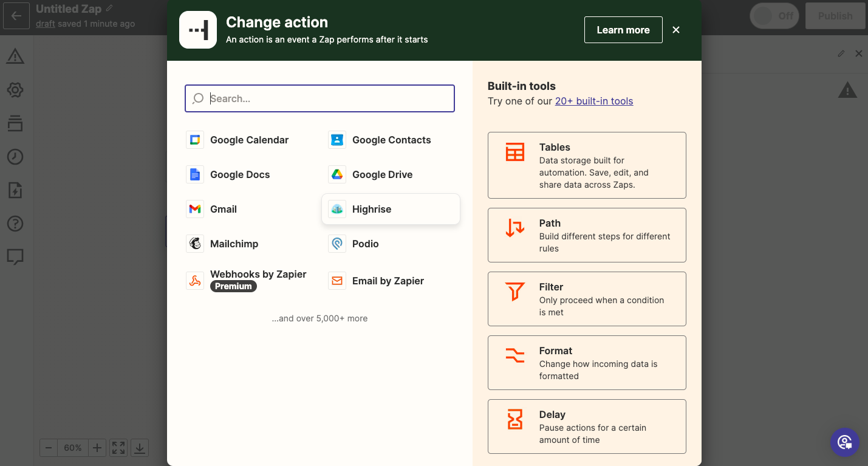This screenshot has width=868, height=466.
Task: Close the right side panel with X
Action: pyautogui.click(x=859, y=53)
